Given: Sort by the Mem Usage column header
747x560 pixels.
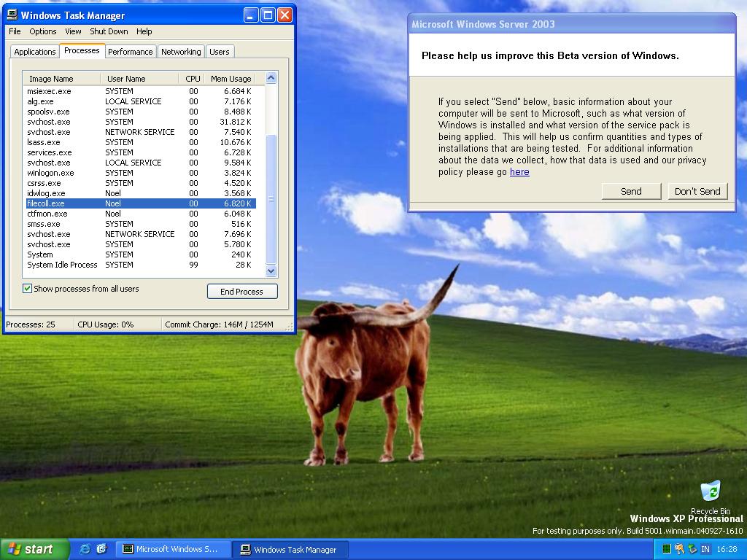Looking at the screenshot, I should pos(230,79).
